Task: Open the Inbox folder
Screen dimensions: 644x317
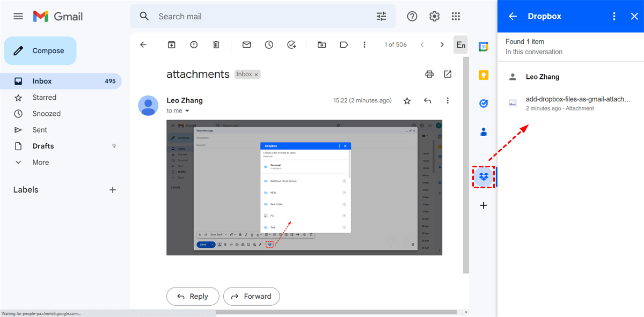Action: (62, 81)
